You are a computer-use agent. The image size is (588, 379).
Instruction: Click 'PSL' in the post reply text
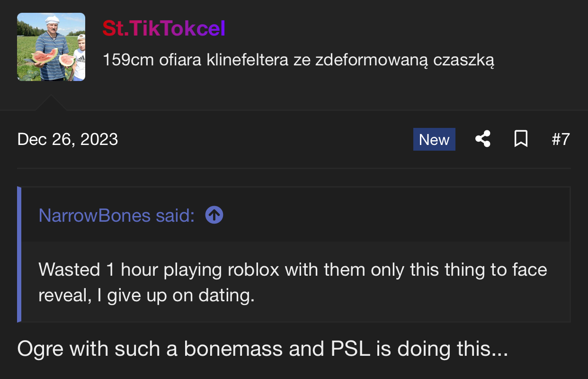351,349
